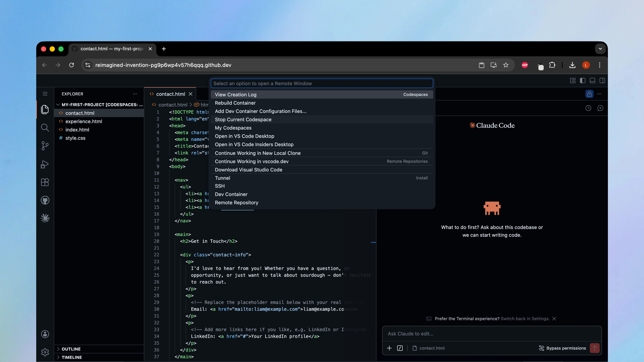Click Switch back in Settings link
644x362 pixels.
525,319
